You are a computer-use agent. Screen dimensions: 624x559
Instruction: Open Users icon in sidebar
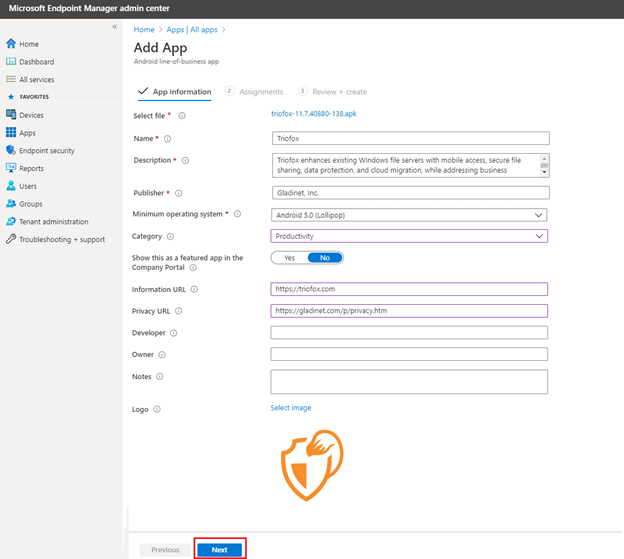coord(11,186)
